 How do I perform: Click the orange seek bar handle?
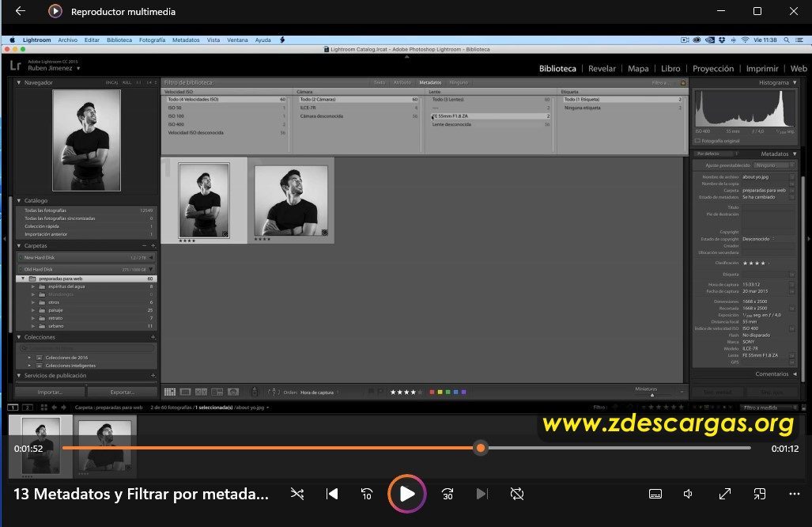pos(481,448)
